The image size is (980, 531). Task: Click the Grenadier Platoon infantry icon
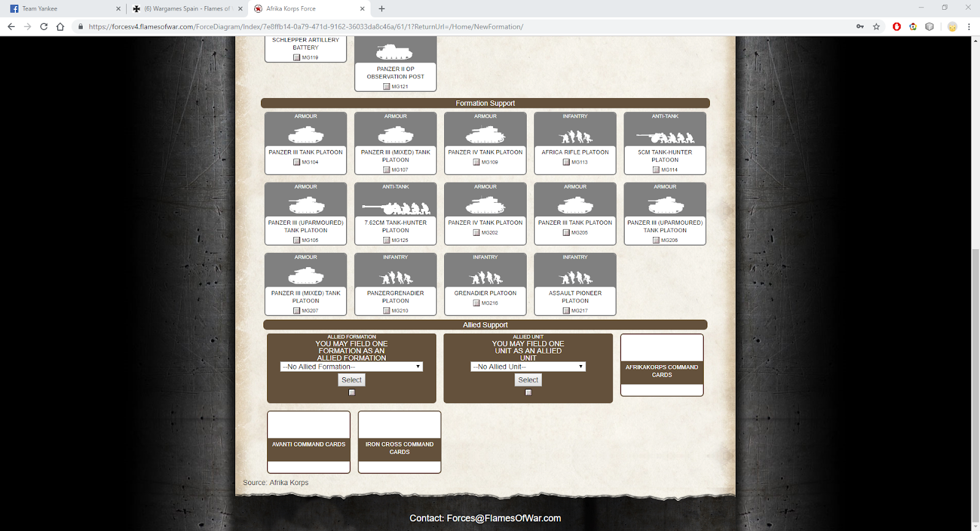pyautogui.click(x=485, y=277)
